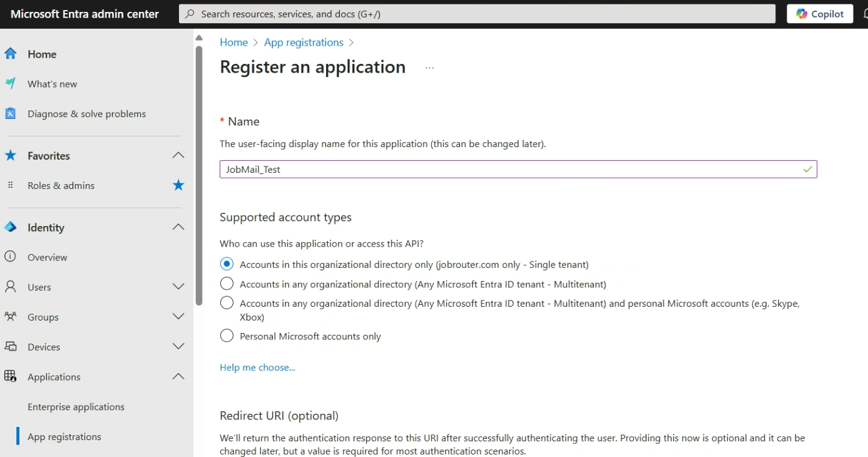868x457 pixels.
Task: Click the Diagnose & solve problems icon
Action: pyautogui.click(x=11, y=113)
